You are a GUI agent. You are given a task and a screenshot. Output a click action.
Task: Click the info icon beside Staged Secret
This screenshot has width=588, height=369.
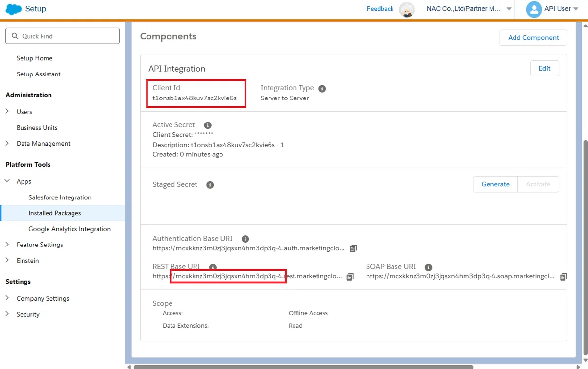point(210,185)
